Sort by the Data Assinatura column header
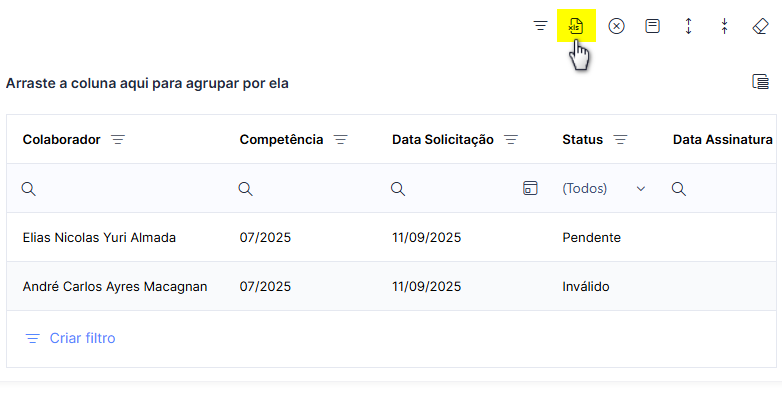Screen dimensions: 782x398 click(723, 140)
